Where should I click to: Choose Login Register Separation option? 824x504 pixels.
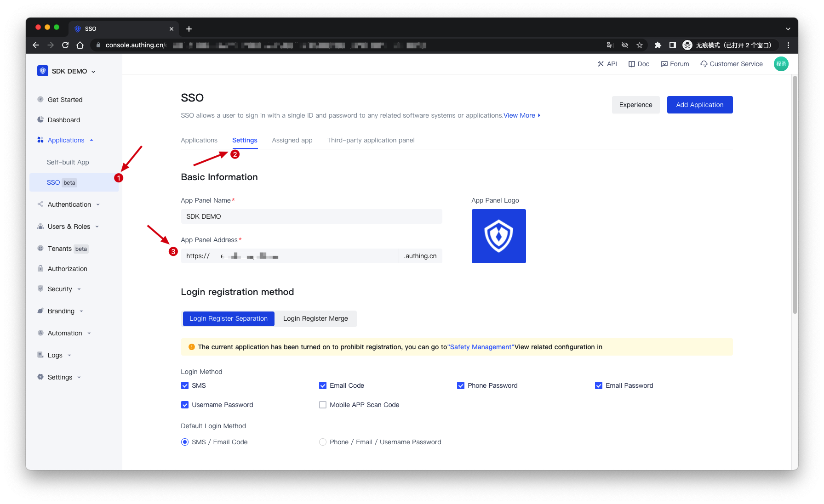click(x=229, y=318)
